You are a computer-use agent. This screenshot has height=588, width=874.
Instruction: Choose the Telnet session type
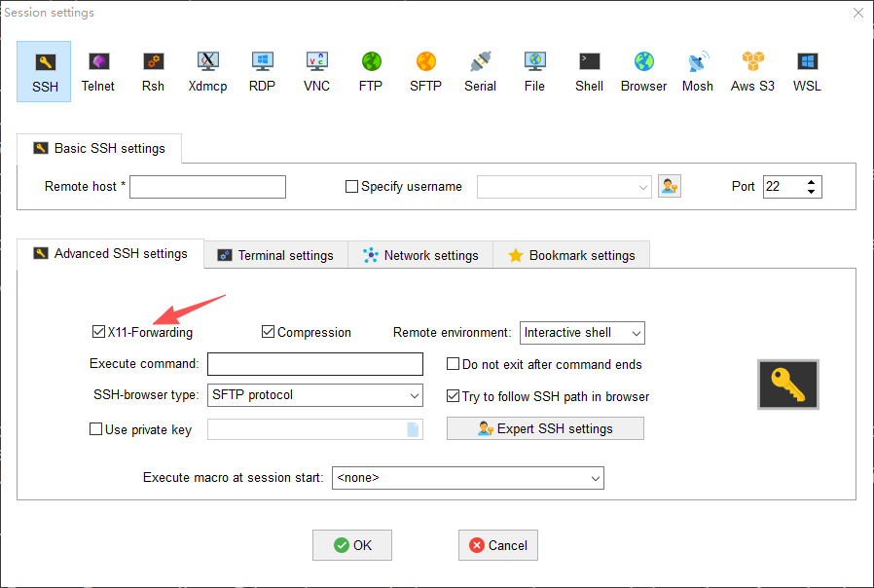click(98, 71)
